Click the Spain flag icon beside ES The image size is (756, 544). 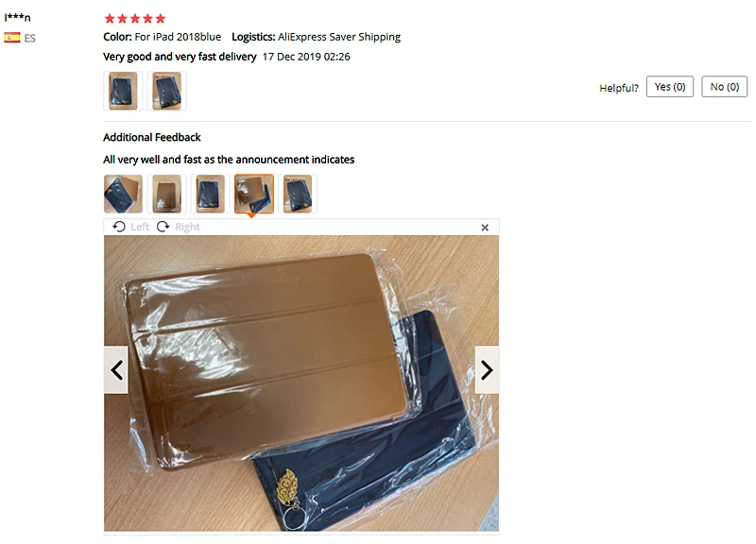coord(12,38)
